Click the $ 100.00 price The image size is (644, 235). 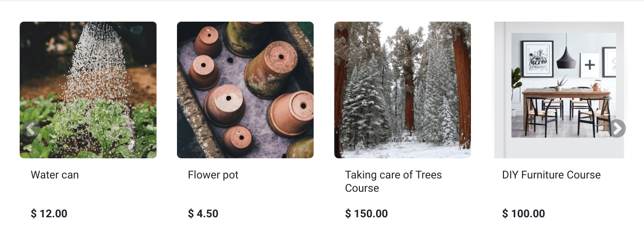(524, 214)
